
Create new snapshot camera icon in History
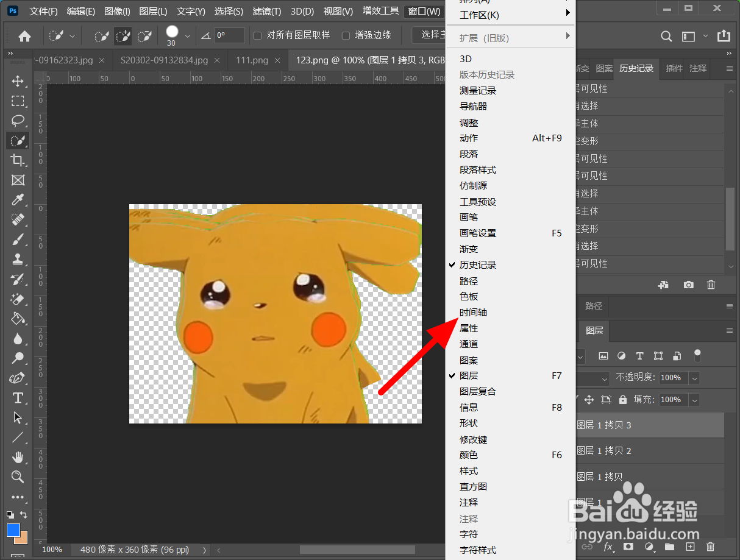coord(688,285)
